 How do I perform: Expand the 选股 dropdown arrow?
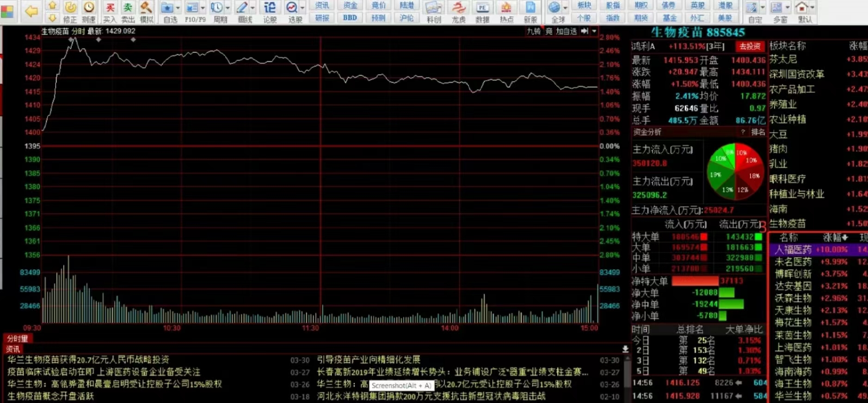point(302,8)
